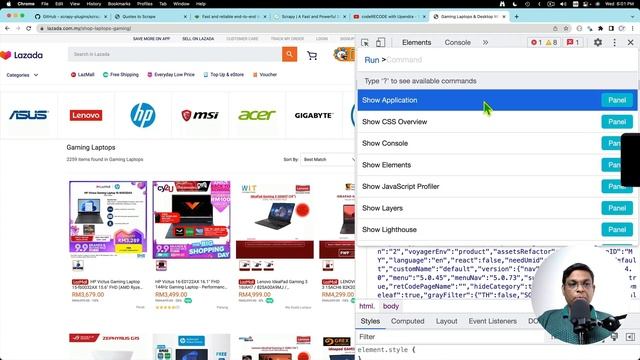Image resolution: width=640 pixels, height=360 pixels.
Task: Click Panel badge beside Show Lighthouse
Action: point(617,230)
